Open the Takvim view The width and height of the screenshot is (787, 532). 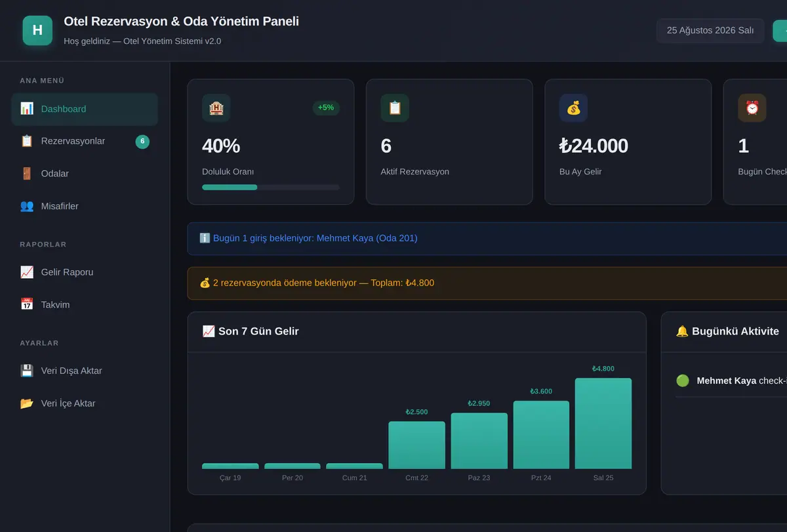coord(85,304)
